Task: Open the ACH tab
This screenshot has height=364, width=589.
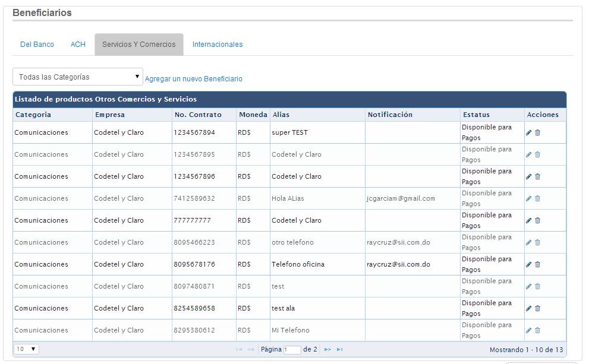Action: pos(78,45)
